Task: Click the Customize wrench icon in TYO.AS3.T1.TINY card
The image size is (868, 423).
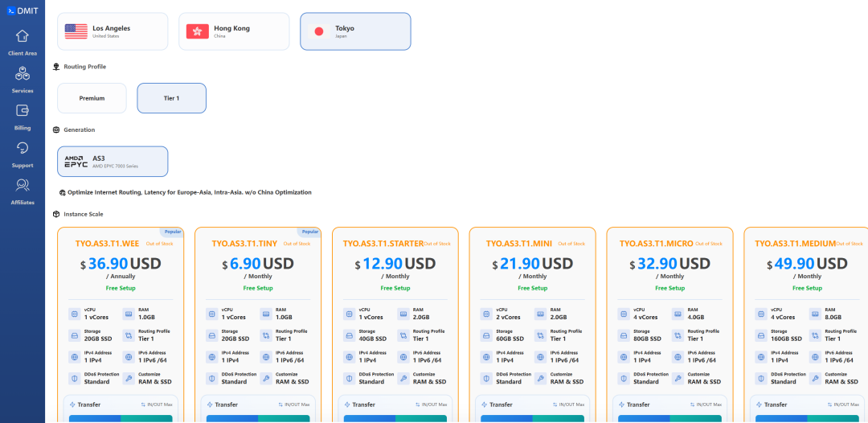Action: tap(266, 378)
